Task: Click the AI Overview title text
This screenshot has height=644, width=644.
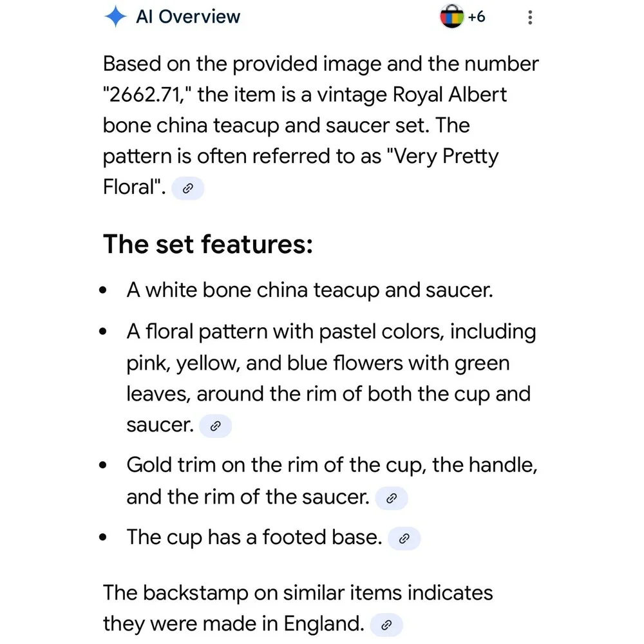Action: tap(187, 17)
